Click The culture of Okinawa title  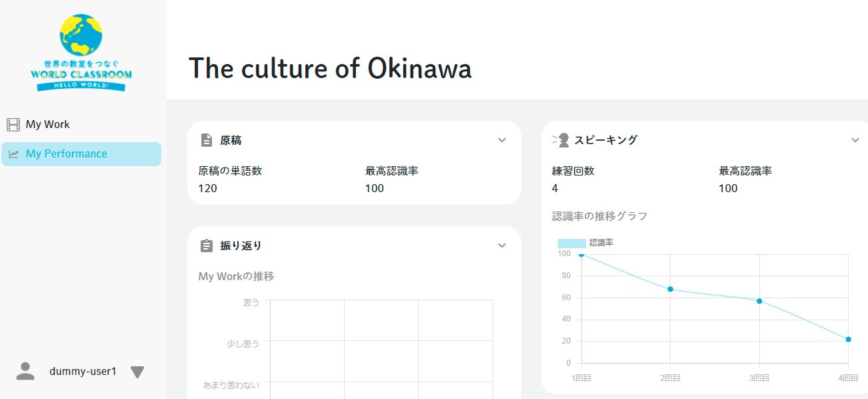point(330,69)
